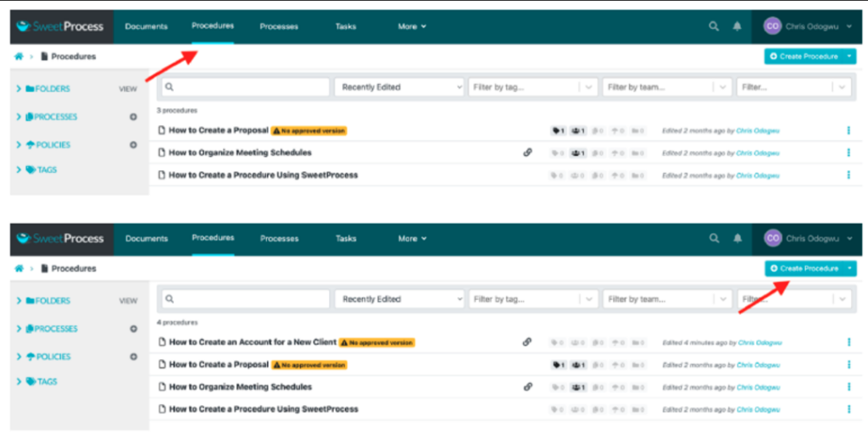Click the tag count badge on 'How to Create a Proposal', upper list
Viewport: 868px width, 438px height.
[558, 130]
